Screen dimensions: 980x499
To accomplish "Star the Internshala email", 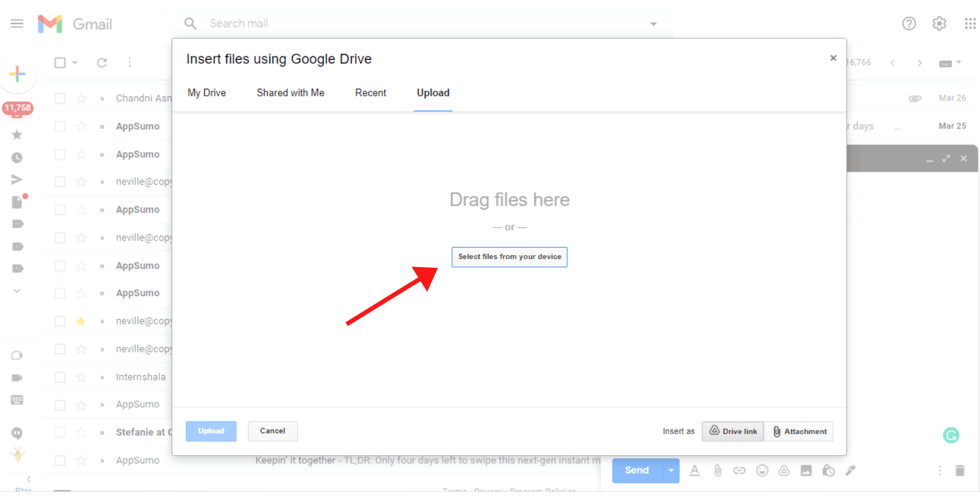I will (81, 377).
